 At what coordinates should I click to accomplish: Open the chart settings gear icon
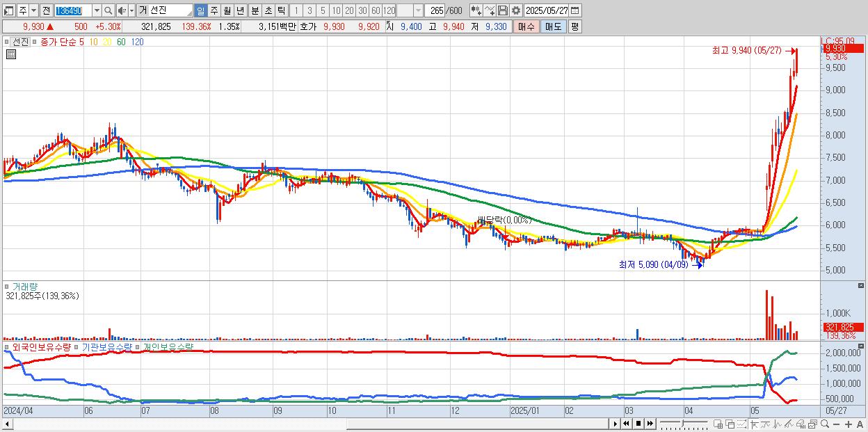tap(515, 10)
